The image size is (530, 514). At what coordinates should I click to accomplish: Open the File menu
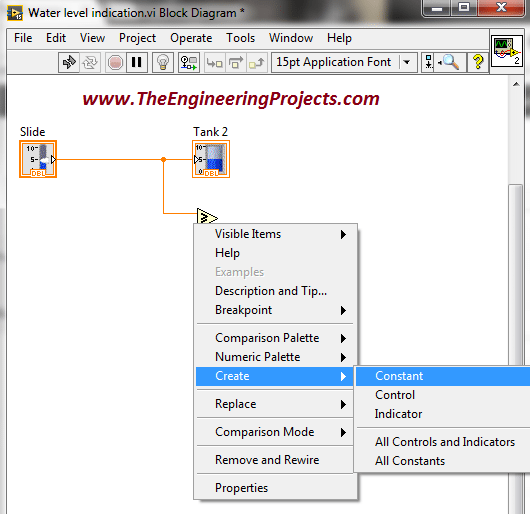point(23,38)
